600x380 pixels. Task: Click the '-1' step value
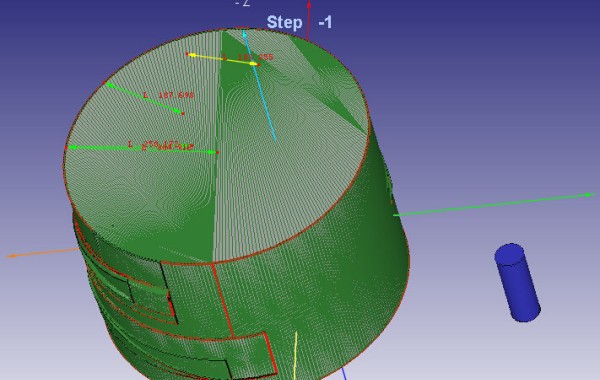[x=325, y=23]
